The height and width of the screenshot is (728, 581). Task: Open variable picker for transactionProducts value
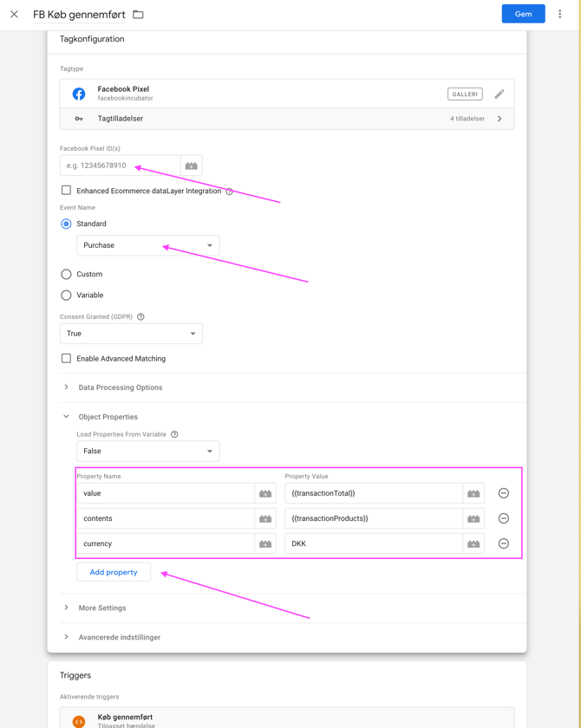point(473,518)
